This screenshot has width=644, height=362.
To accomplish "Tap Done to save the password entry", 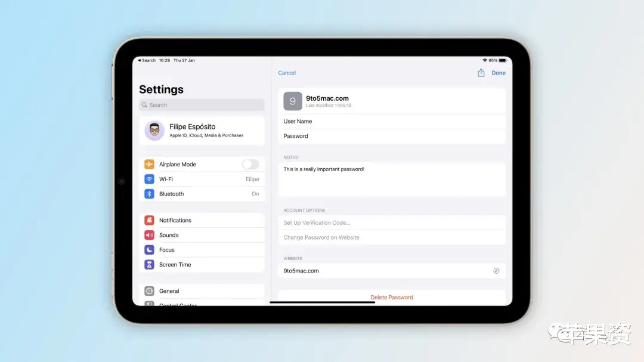I will [499, 72].
